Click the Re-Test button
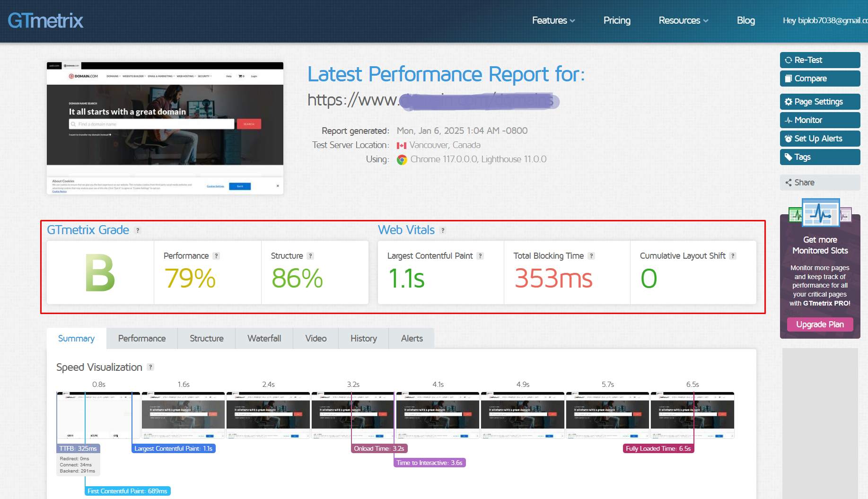Screen dimensions: 868x499 pos(820,60)
